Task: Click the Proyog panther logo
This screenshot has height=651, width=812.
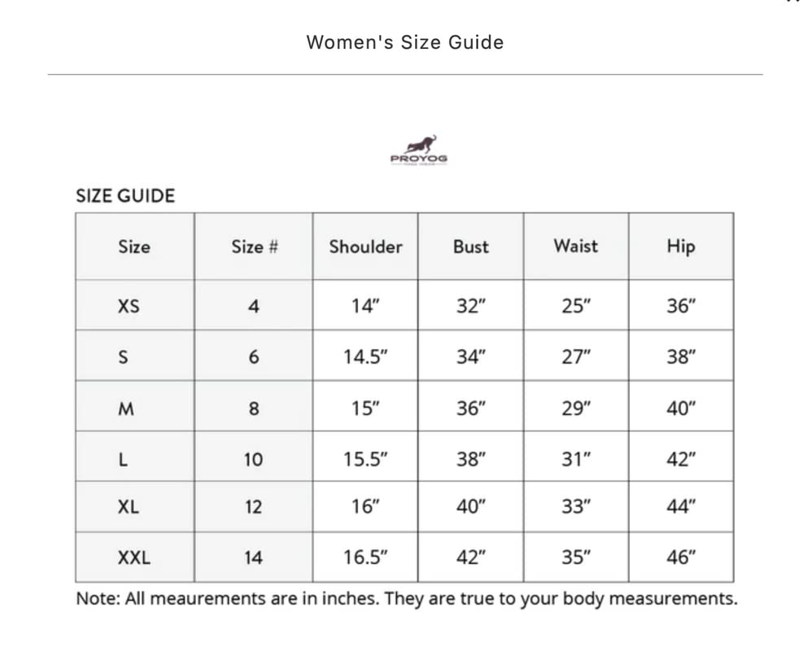Action: pyautogui.click(x=418, y=149)
